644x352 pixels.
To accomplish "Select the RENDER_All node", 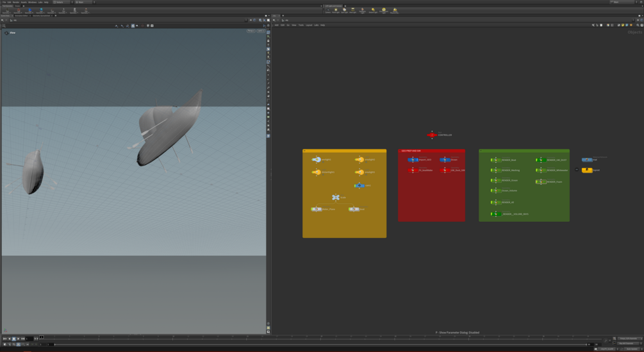I will [x=496, y=202].
